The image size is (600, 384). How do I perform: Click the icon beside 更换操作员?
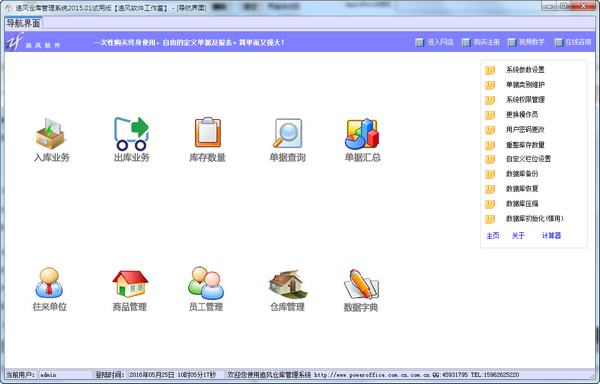tap(490, 115)
